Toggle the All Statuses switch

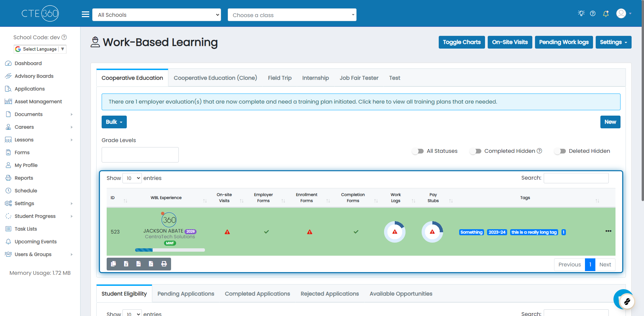click(418, 151)
